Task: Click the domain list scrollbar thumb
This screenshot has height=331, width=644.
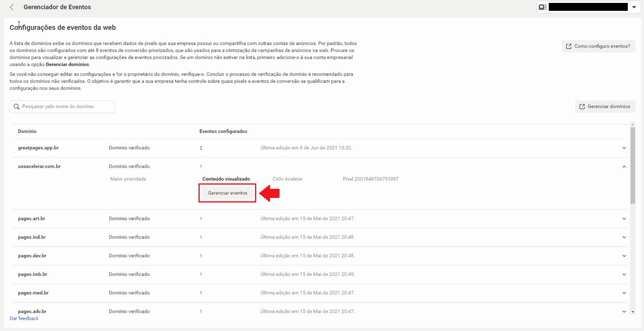Action: [633, 165]
